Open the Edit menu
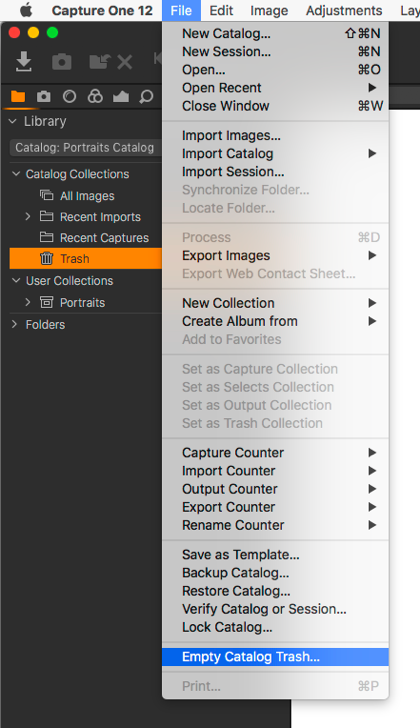The image size is (420, 728). pyautogui.click(x=221, y=10)
